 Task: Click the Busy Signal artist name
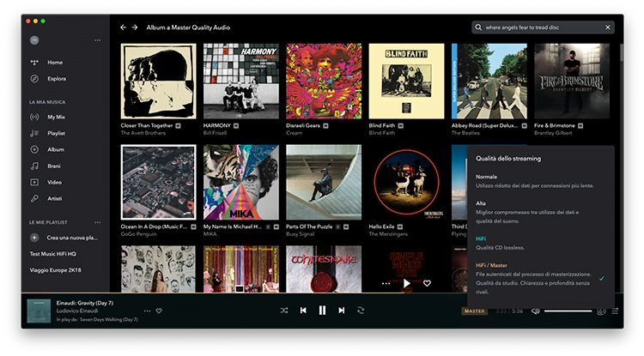(301, 234)
